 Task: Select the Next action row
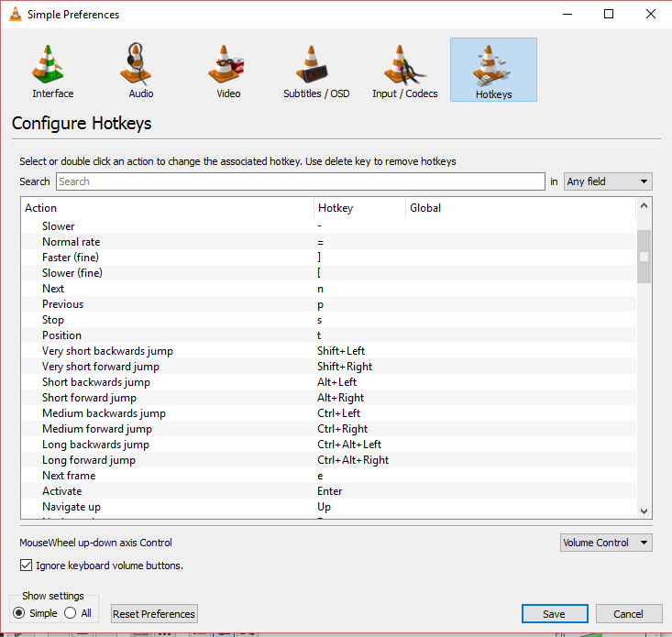tap(329, 289)
